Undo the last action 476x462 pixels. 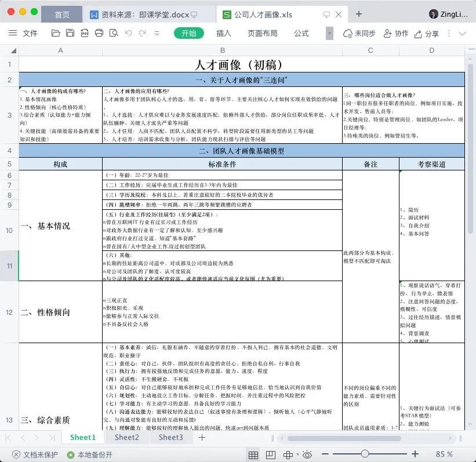[130, 34]
